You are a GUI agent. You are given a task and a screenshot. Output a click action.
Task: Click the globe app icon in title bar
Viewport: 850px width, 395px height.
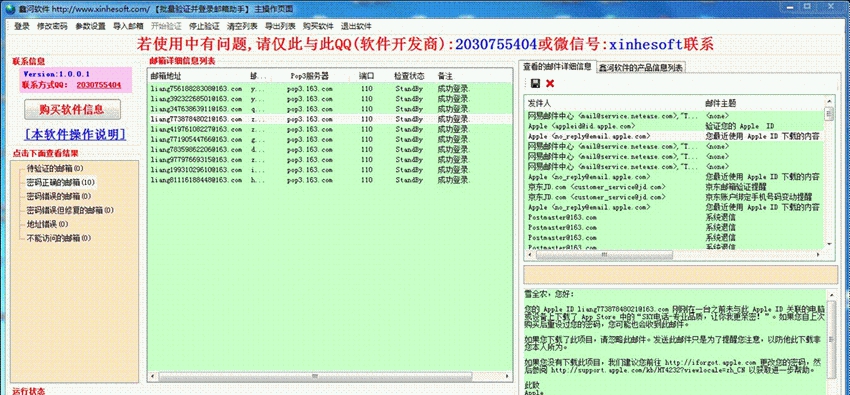pyautogui.click(x=10, y=9)
